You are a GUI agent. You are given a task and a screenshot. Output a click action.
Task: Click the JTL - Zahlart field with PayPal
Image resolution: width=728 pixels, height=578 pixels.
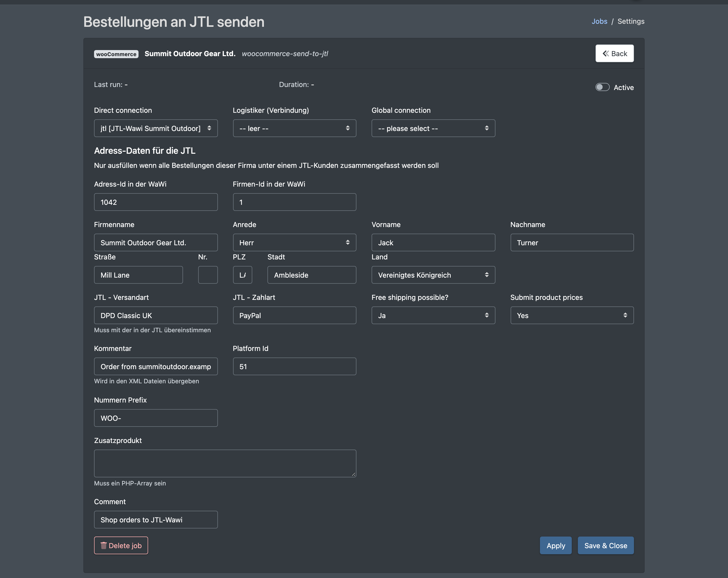coord(294,316)
